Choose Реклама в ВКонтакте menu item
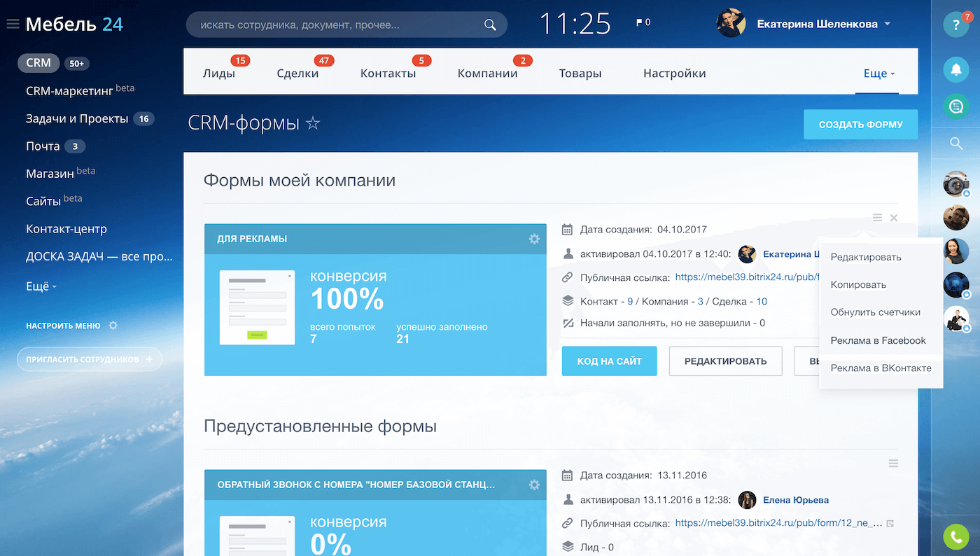This screenshot has height=556, width=980. (x=881, y=368)
